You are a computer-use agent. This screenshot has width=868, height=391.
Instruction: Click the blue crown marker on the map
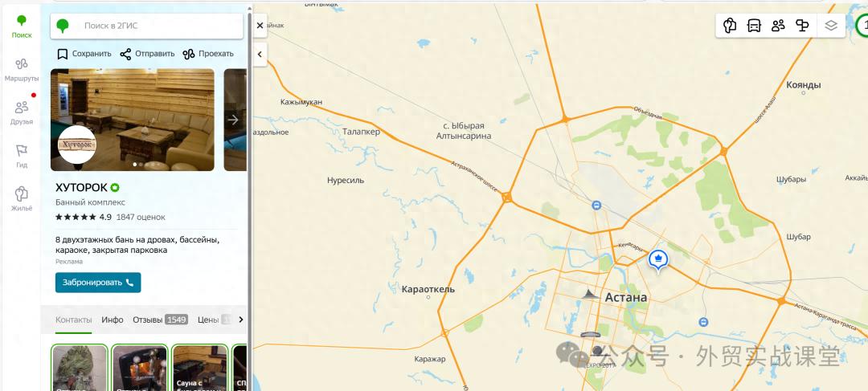coord(658,259)
